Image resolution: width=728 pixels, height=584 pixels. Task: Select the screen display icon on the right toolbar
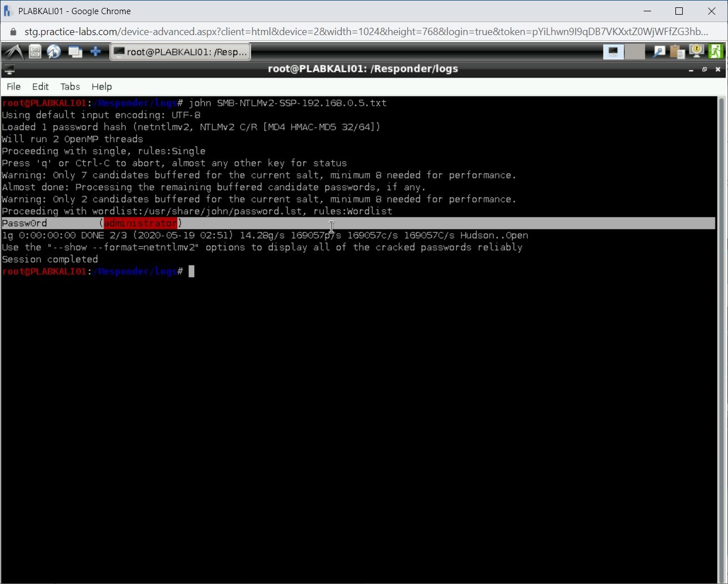coord(613,51)
